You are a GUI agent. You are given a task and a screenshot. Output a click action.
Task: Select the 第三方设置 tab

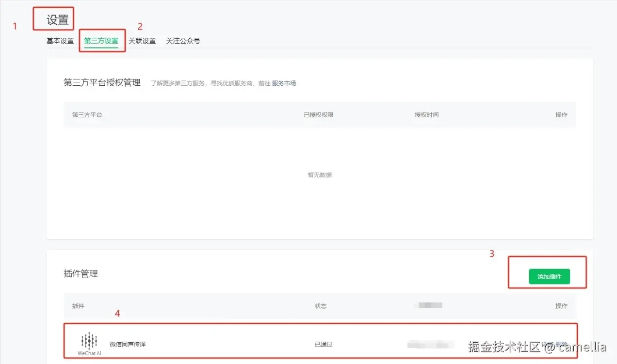click(101, 41)
